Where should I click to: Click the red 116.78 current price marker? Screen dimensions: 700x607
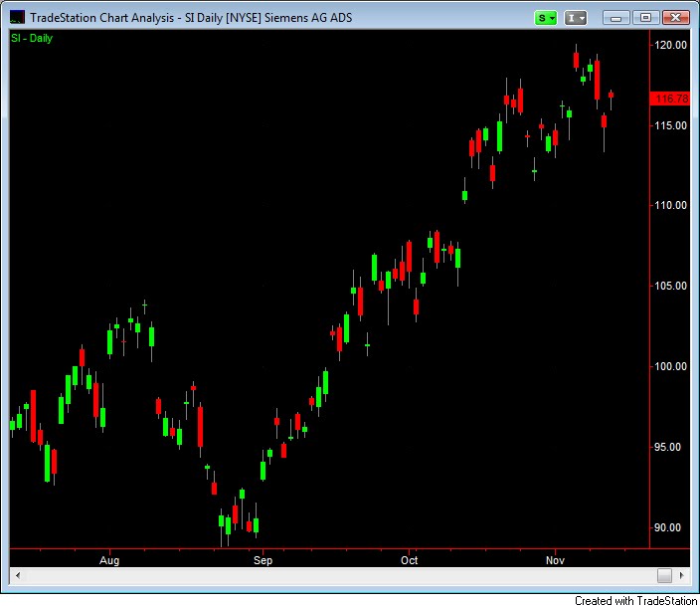(670, 99)
